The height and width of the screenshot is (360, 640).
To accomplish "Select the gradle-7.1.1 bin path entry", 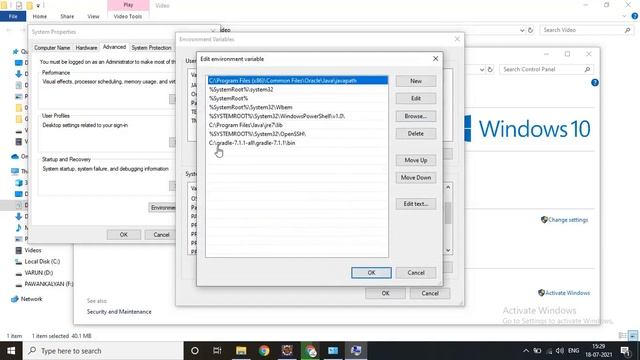I will pyautogui.click(x=298, y=143).
